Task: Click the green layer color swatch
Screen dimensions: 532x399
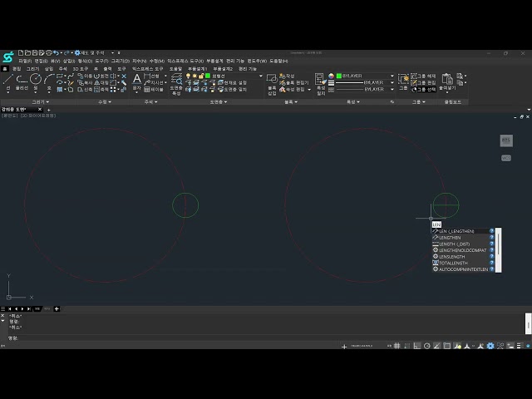Action: 208,76
